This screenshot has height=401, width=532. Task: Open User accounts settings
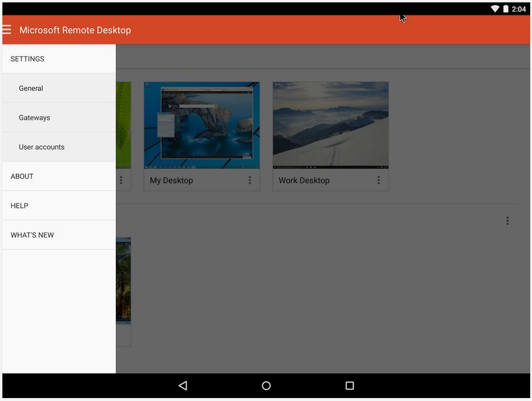59,147
